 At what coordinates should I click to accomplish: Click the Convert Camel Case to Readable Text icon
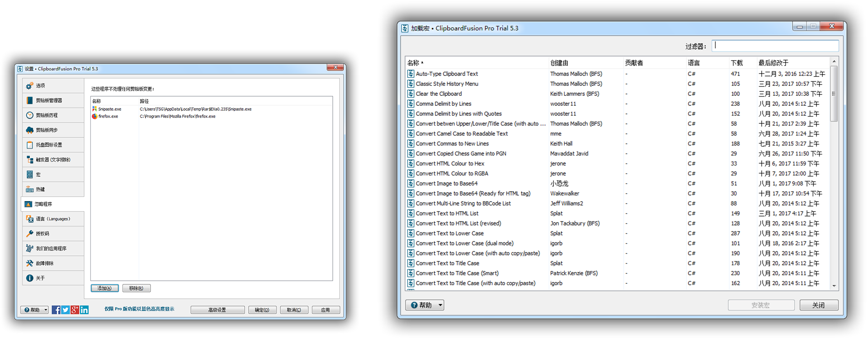(410, 134)
